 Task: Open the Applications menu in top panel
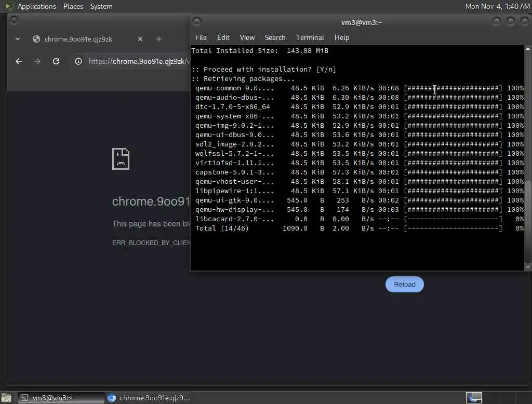37,6
